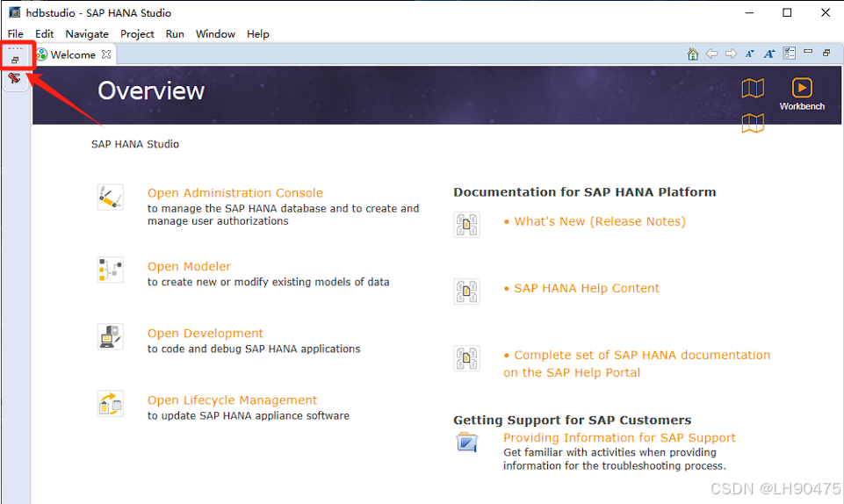Click the document icon beside SAP HANA Help Content

click(x=466, y=292)
